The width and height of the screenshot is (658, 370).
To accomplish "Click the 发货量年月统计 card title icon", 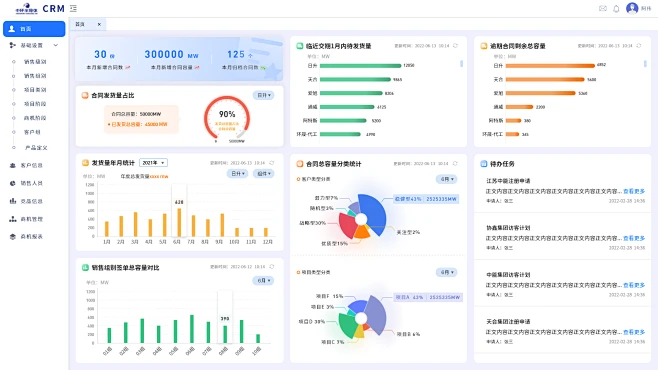I will pos(85,163).
